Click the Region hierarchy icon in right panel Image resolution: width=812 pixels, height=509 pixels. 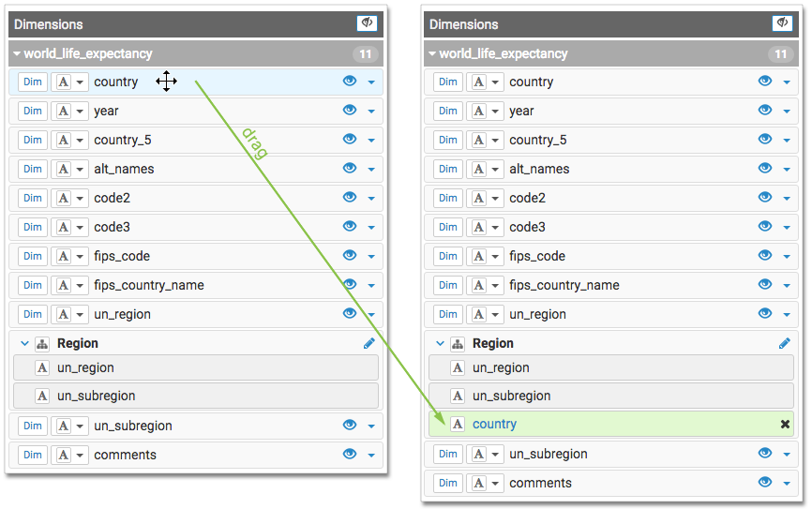(x=457, y=344)
